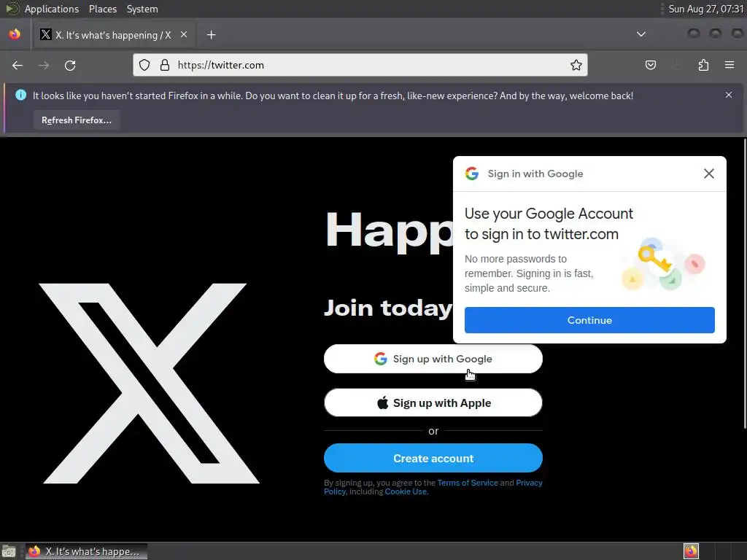Open the Applications menu

point(52,9)
